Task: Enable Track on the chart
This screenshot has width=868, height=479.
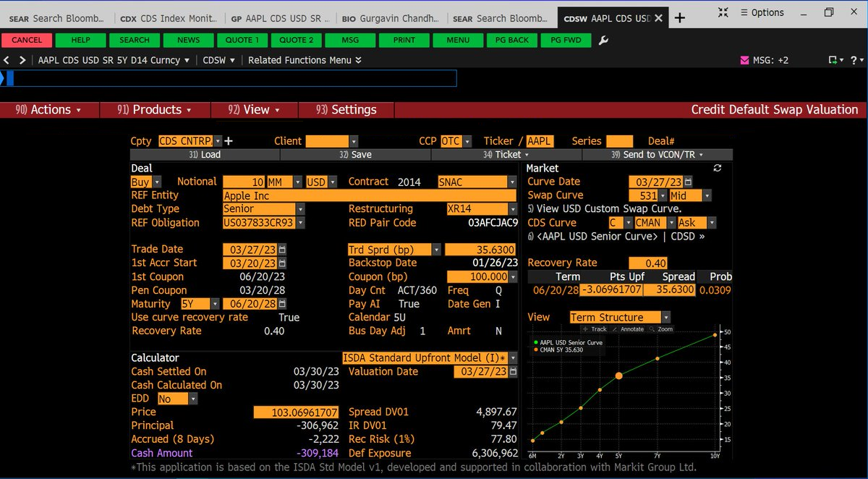Action: (595, 328)
